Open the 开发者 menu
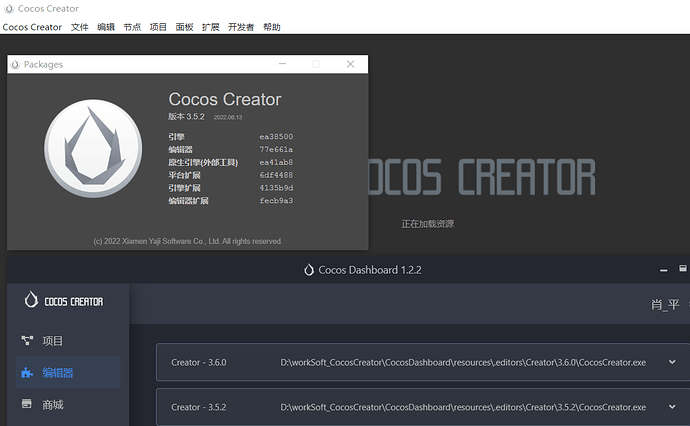The height and width of the screenshot is (426, 690). click(241, 27)
